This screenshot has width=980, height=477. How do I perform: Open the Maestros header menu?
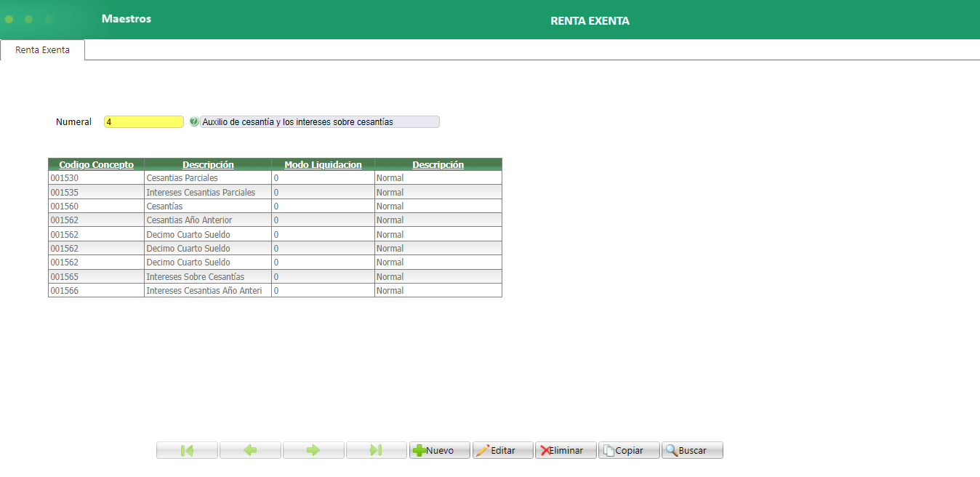coord(126,19)
